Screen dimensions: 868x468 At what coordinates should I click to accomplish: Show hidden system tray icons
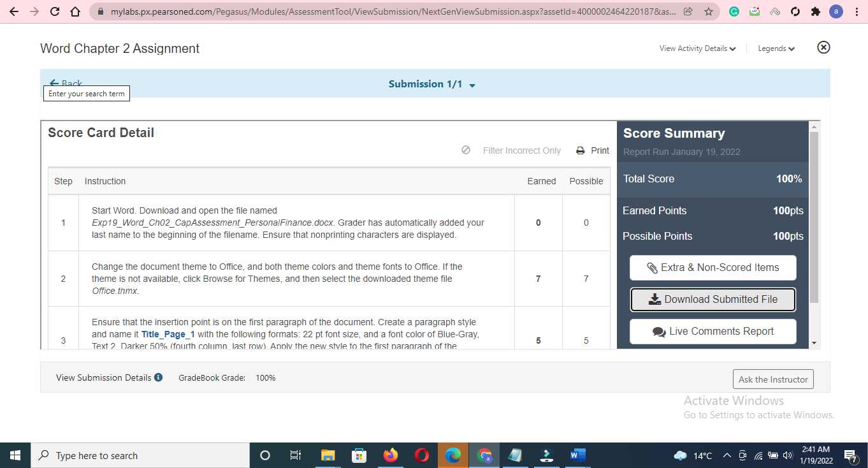pos(727,455)
